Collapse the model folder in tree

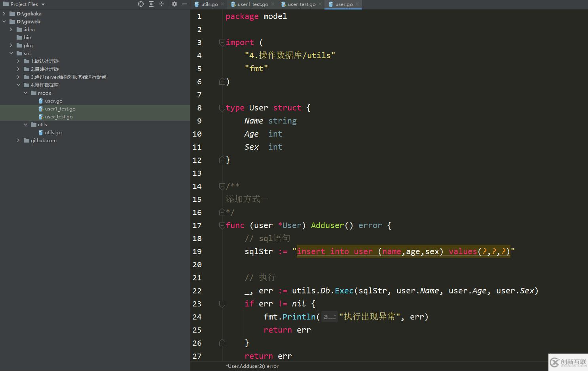tap(26, 93)
